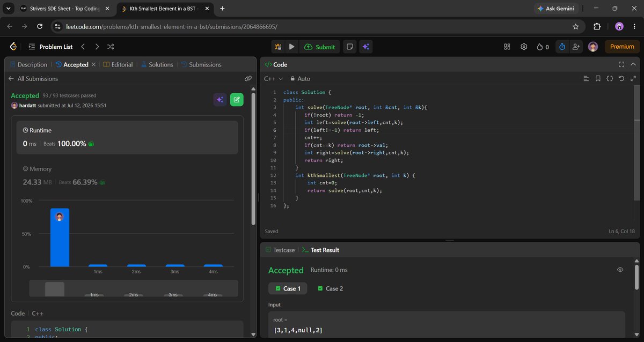
Task: Reload the page
Action: click(x=40, y=26)
